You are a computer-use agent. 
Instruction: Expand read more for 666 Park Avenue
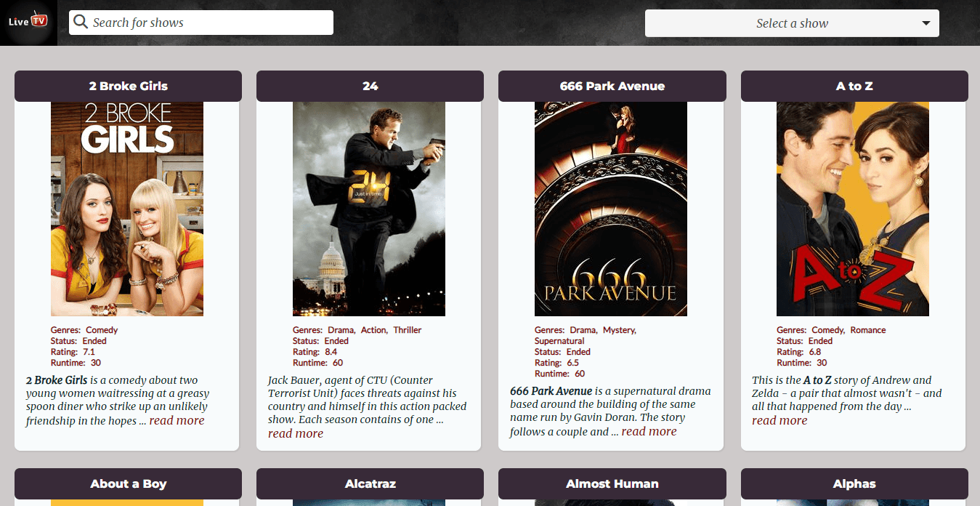[x=649, y=431]
